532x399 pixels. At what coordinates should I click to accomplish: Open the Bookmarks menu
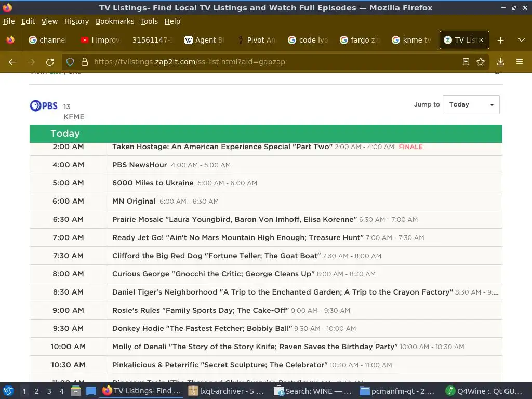(115, 21)
